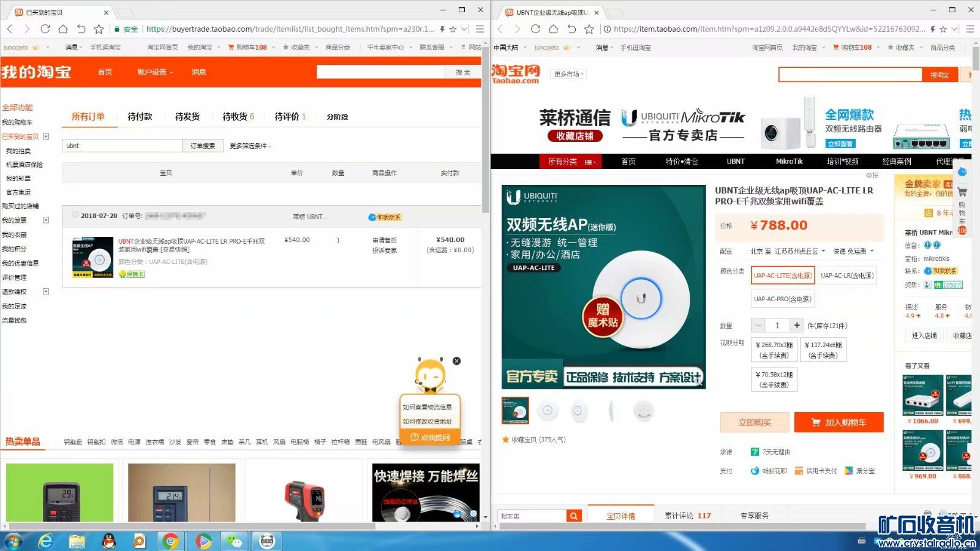The image size is (980, 551).
Task: Select the UAP-AC-PRO(含电源) option
Action: [782, 299]
